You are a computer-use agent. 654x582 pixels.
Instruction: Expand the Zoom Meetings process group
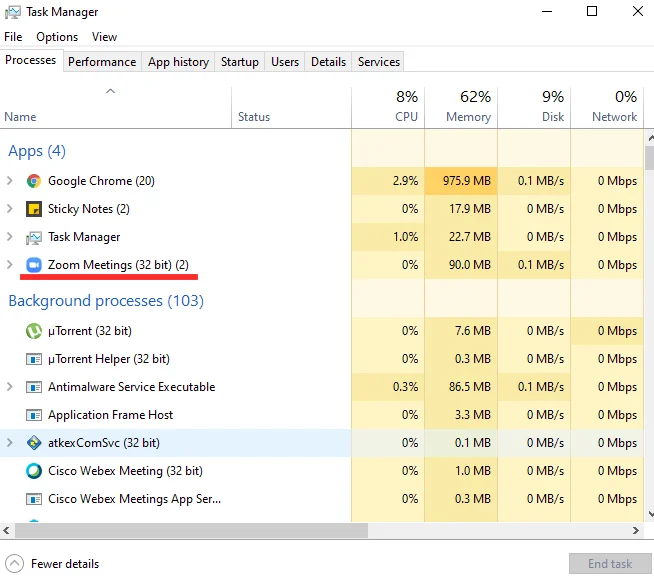(x=10, y=265)
